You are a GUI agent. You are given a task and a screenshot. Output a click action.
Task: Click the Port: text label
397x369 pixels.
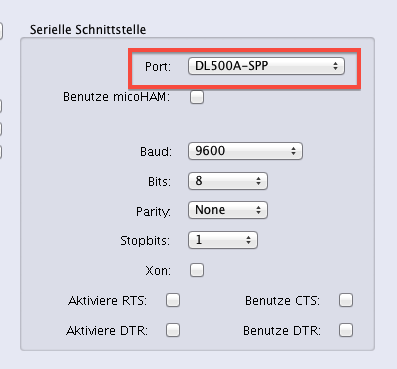tap(158, 67)
